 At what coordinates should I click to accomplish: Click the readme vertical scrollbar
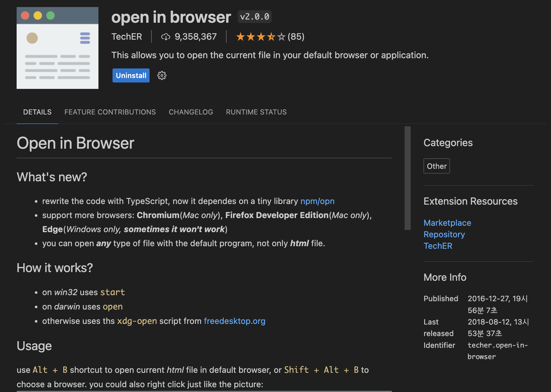point(407,178)
